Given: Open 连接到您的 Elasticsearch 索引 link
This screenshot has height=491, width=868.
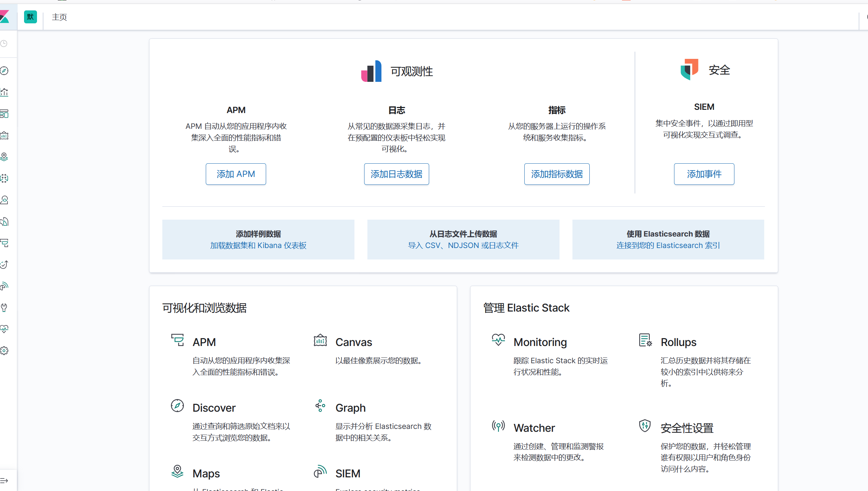Looking at the screenshot, I should (668, 245).
